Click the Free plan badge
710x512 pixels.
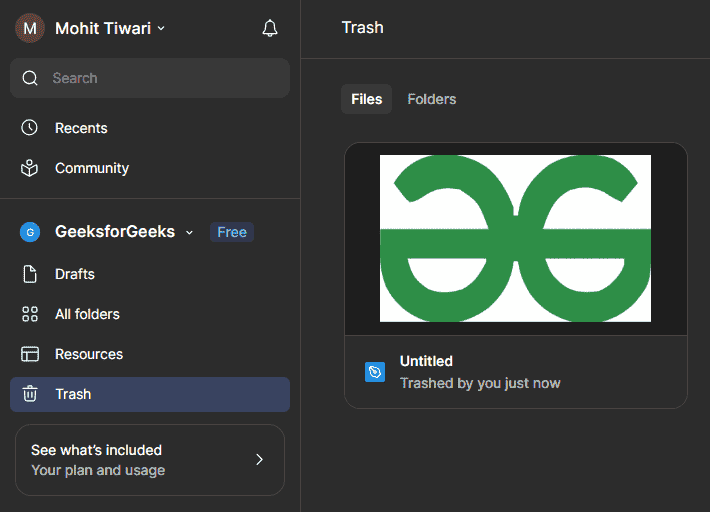tap(232, 232)
